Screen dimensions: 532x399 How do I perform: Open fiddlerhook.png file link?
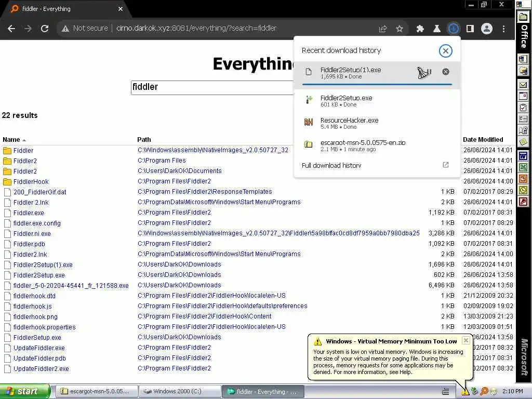point(35,317)
